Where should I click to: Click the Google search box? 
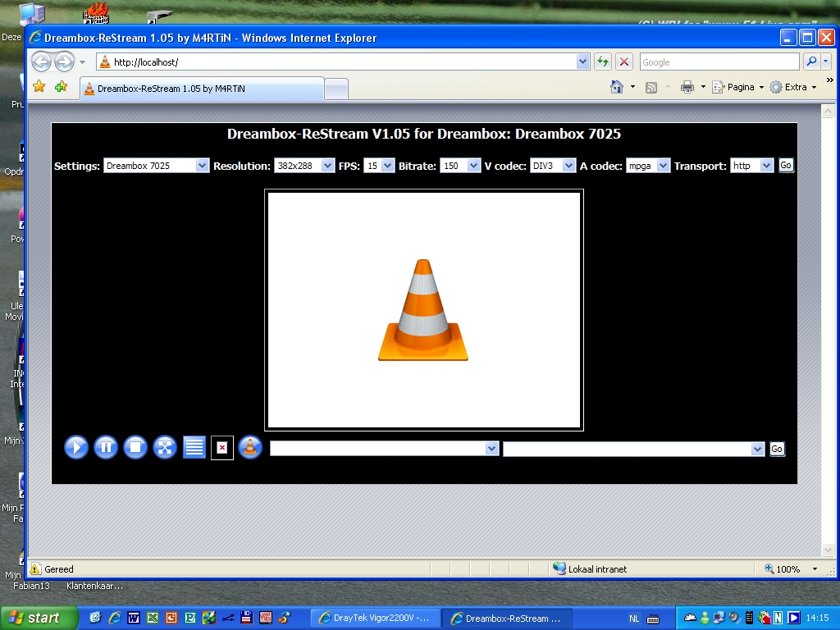click(719, 62)
